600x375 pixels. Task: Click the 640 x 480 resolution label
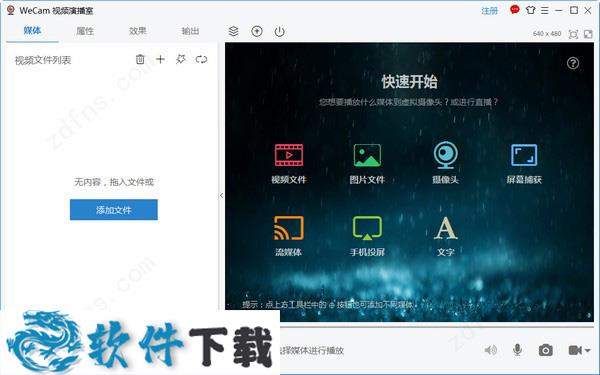547,34
